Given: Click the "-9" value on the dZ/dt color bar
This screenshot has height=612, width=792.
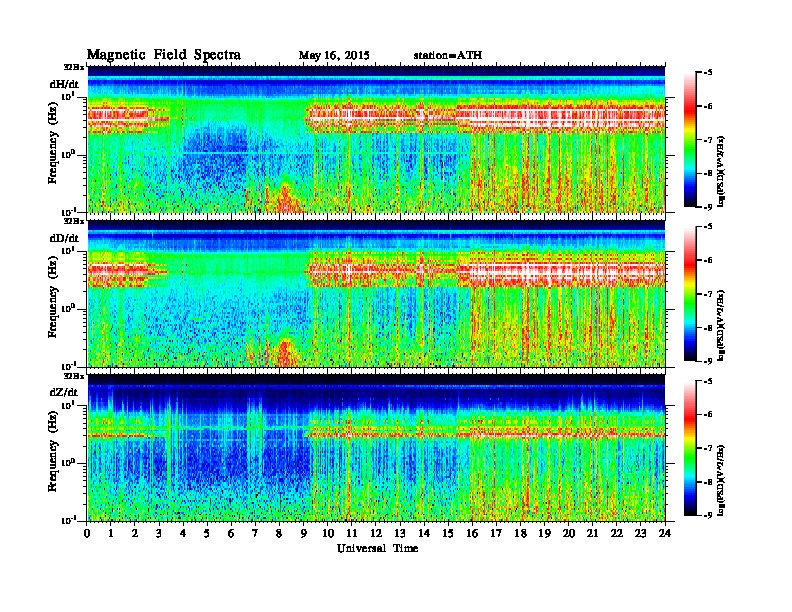Looking at the screenshot, I should point(708,515).
